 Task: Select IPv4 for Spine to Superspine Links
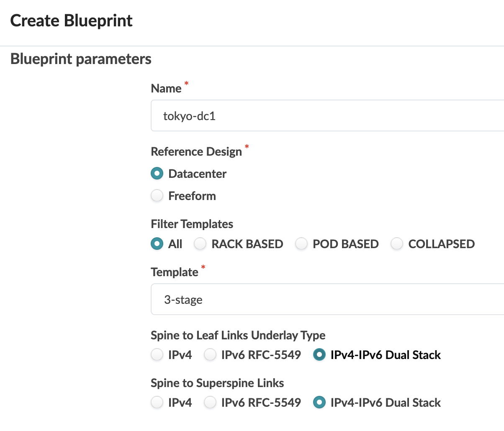[157, 403]
